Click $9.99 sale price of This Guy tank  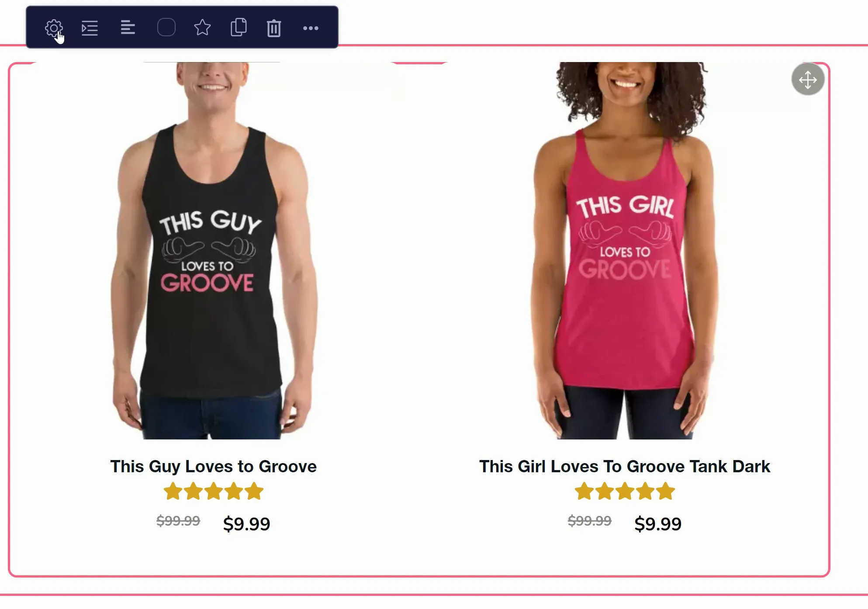pos(246,523)
